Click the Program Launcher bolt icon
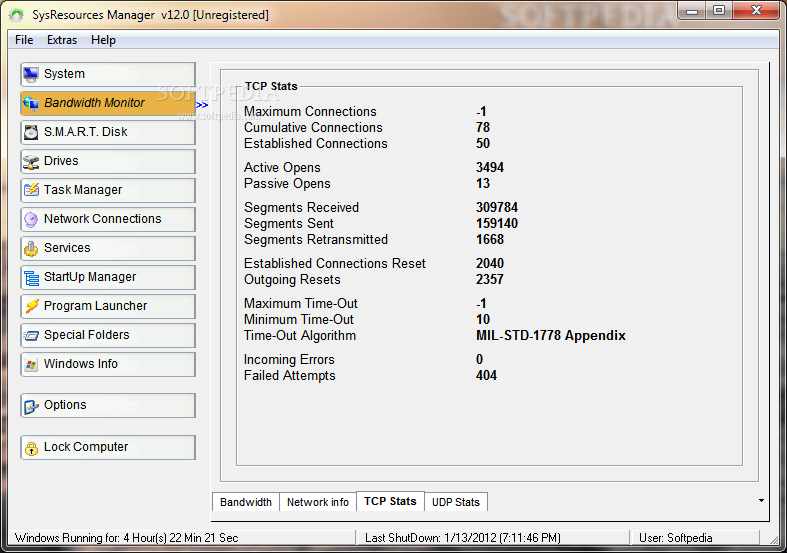 [31, 306]
